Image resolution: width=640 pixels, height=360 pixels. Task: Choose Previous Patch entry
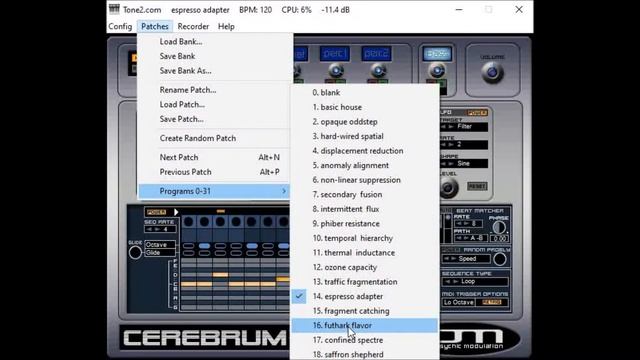click(215, 172)
